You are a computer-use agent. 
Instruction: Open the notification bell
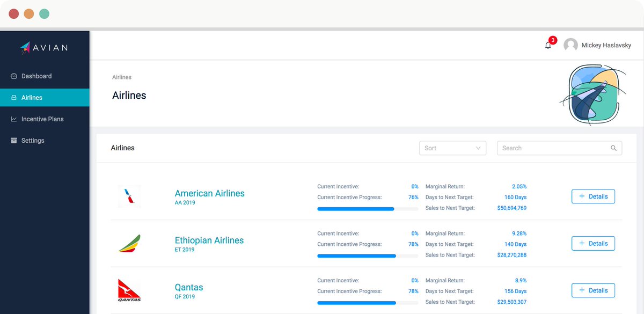point(548,45)
